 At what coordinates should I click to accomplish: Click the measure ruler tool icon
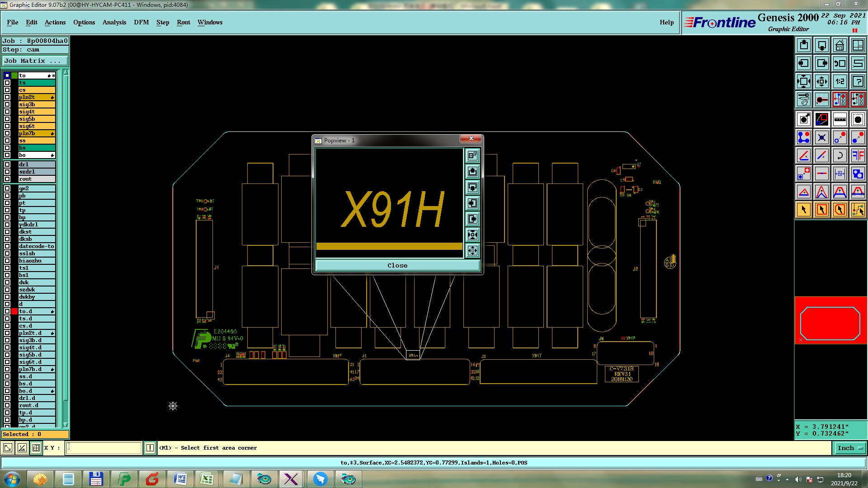tap(840, 119)
